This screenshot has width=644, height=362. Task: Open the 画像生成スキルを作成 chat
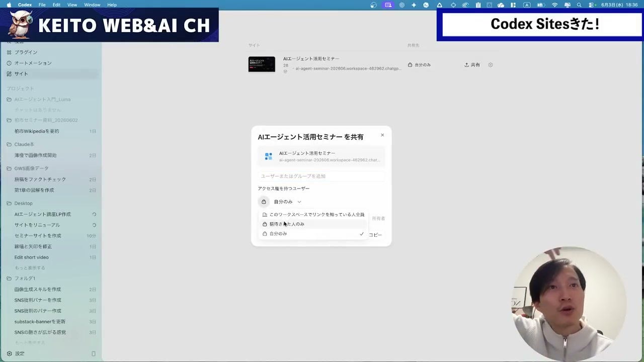tap(50, 289)
